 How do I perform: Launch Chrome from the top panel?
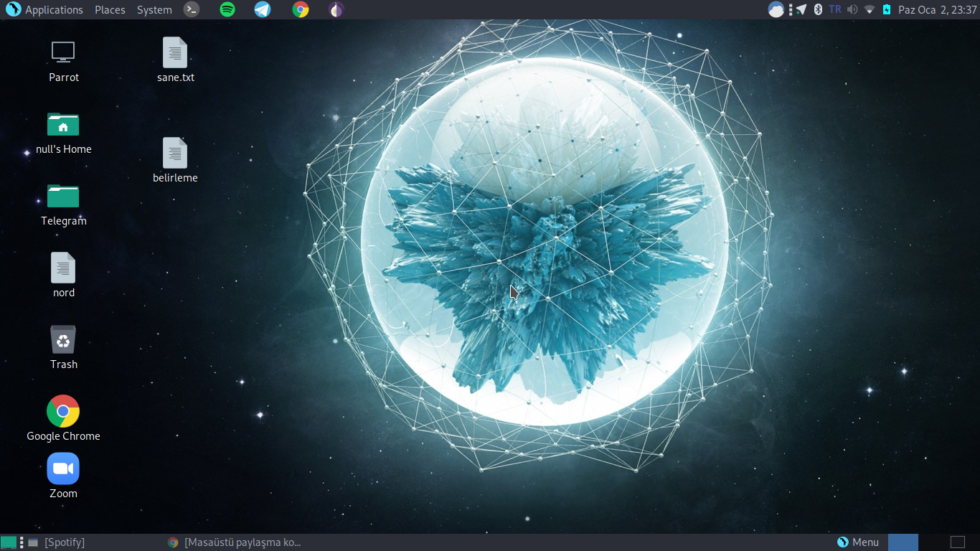pyautogui.click(x=301, y=9)
